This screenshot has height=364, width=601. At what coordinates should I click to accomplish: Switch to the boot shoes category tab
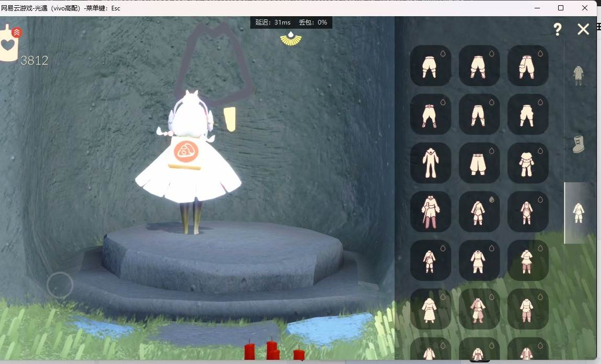[x=579, y=144]
